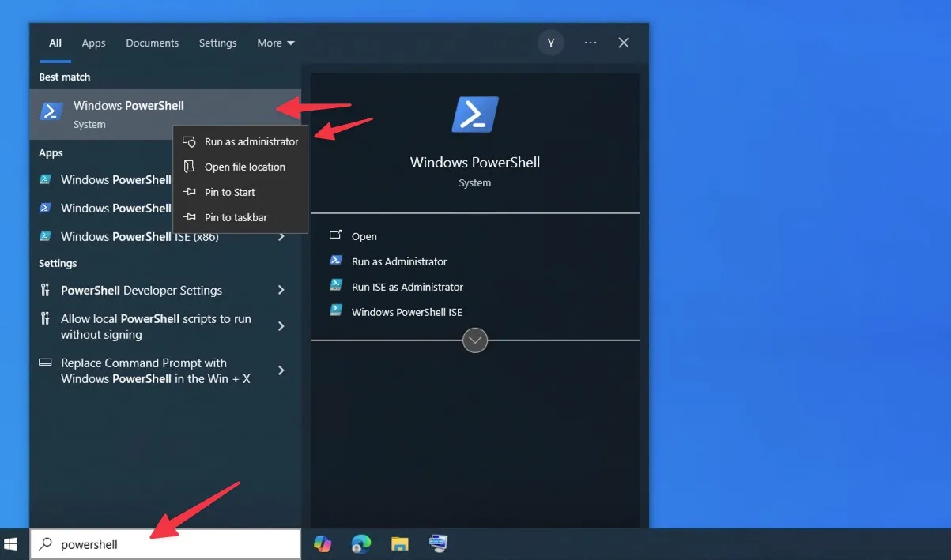Switch to the Apps tab
951x560 pixels.
click(x=93, y=43)
